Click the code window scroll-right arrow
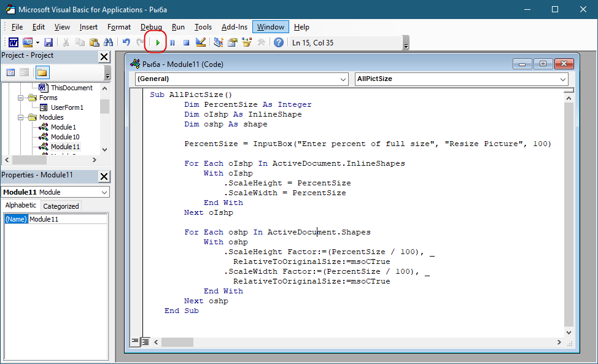Viewport: 598px width, 364px height. [559, 343]
